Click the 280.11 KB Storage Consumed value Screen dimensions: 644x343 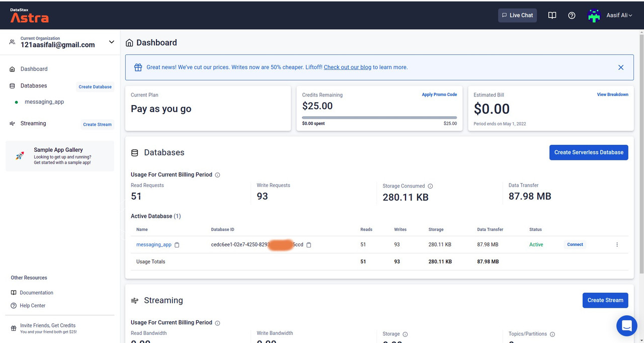point(406,198)
